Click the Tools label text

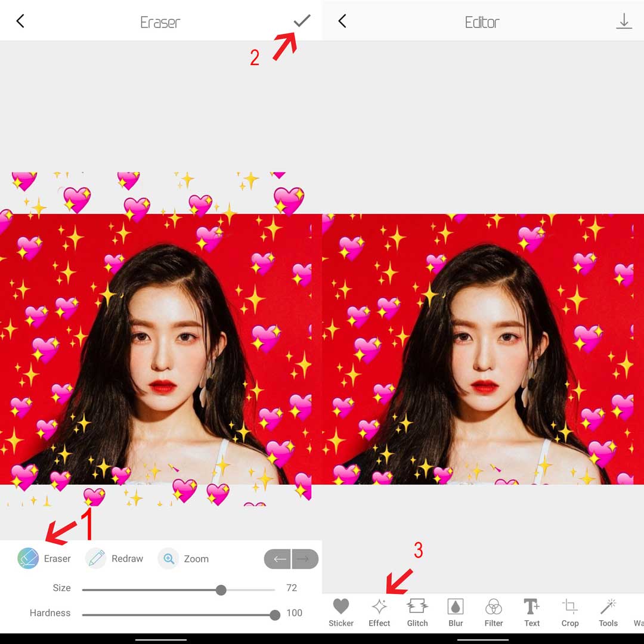click(x=608, y=623)
